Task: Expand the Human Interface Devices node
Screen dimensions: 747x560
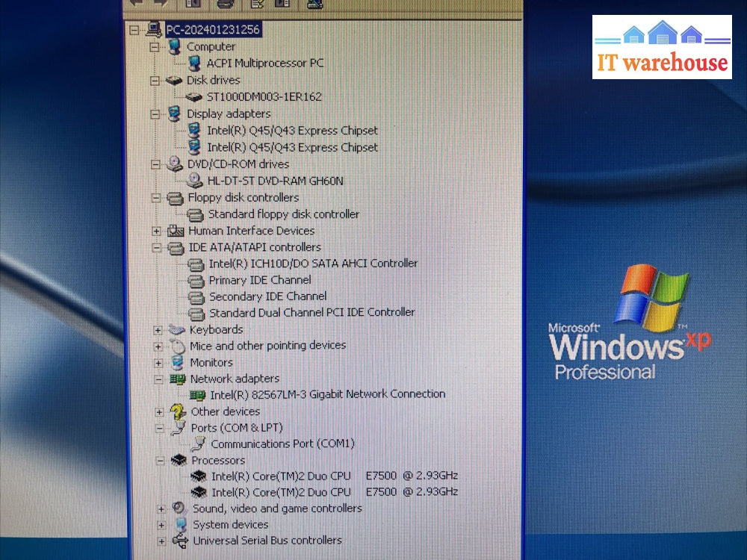Action: [157, 231]
